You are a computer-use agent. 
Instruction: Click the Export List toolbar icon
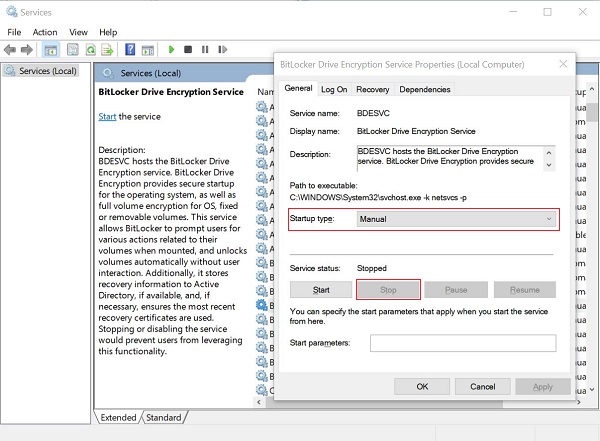coord(108,49)
